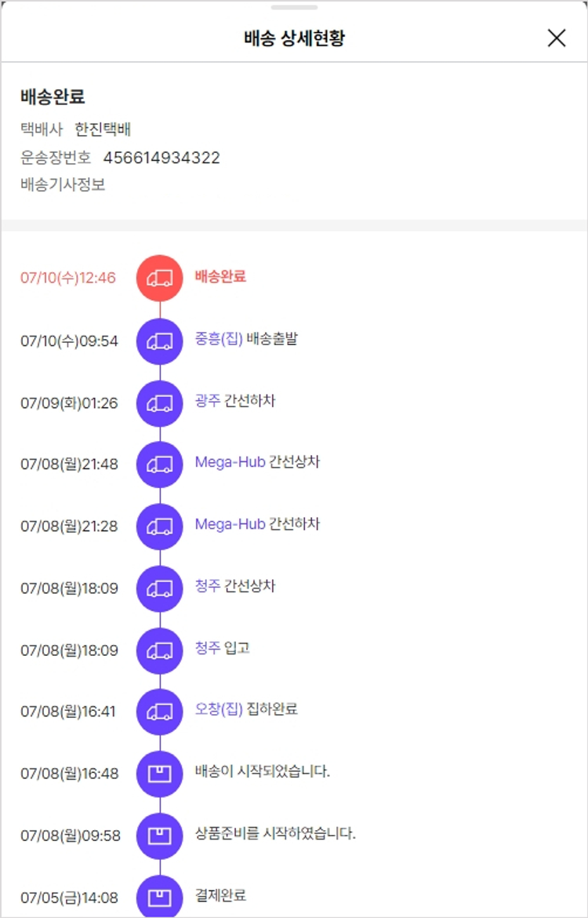Close the 배송 상세현황 dialog
This screenshot has height=918, width=588.
557,38
